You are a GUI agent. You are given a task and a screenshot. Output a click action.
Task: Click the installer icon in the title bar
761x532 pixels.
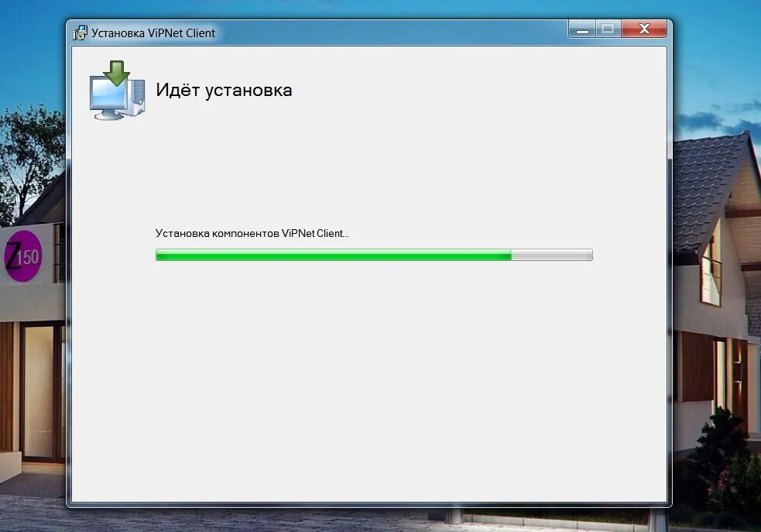click(80, 33)
